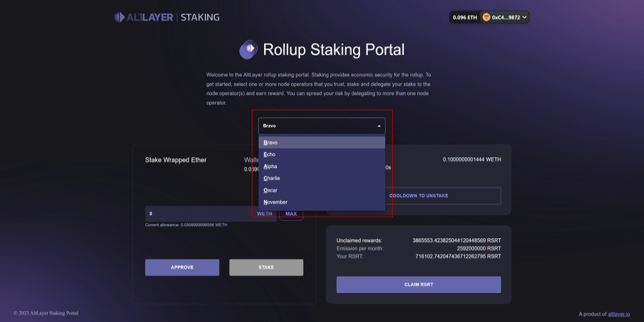
Task: Click the APPROVE button
Action: tap(182, 267)
